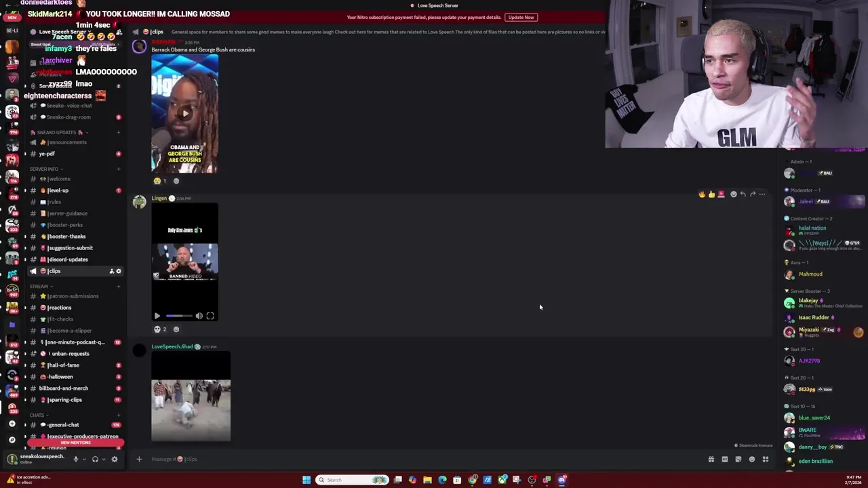Toggle headphones deafen in user panel

pos(95,459)
